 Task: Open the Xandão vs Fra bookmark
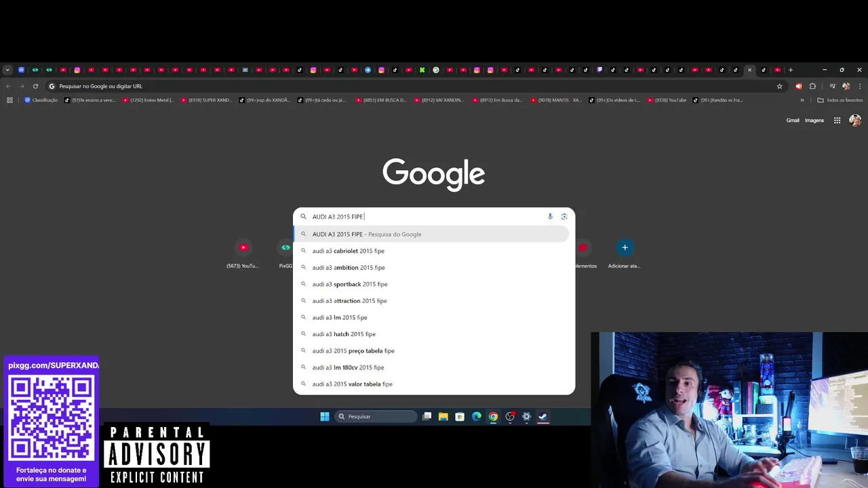718,100
